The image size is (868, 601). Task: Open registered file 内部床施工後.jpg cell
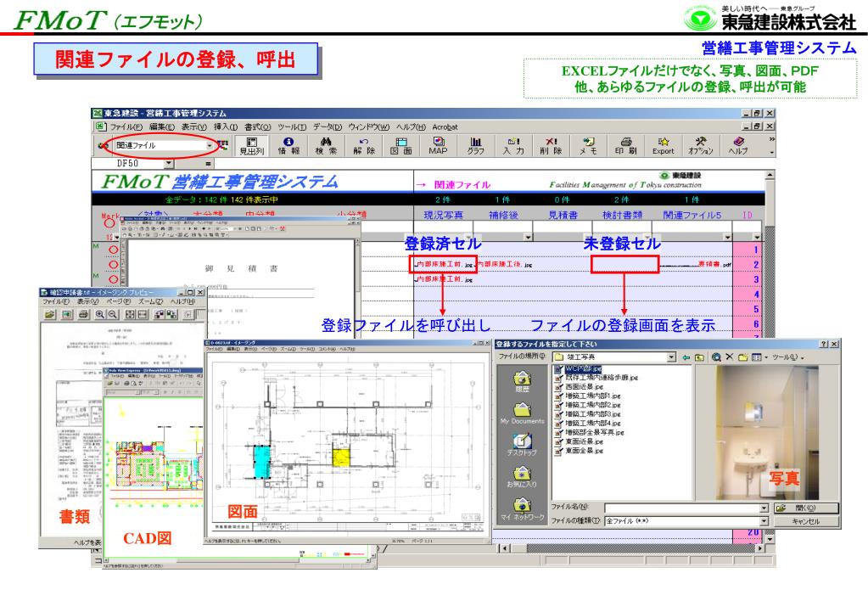[505, 265]
